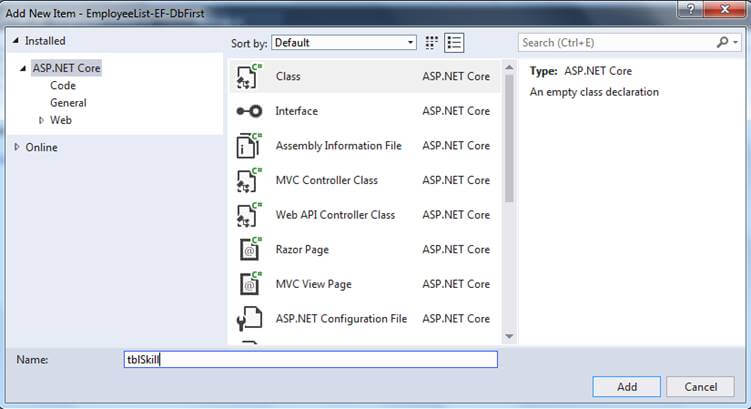Select the 'Class' template name

pos(288,77)
